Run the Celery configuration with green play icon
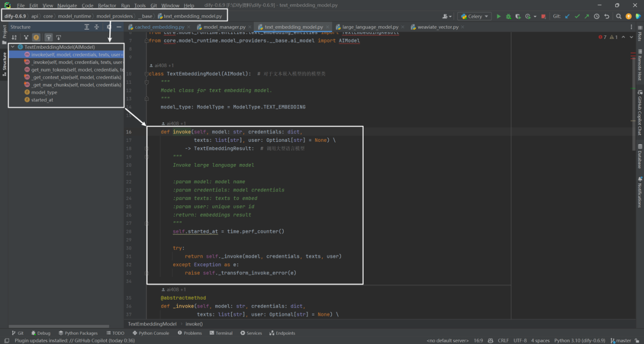644x344 pixels. (x=499, y=17)
